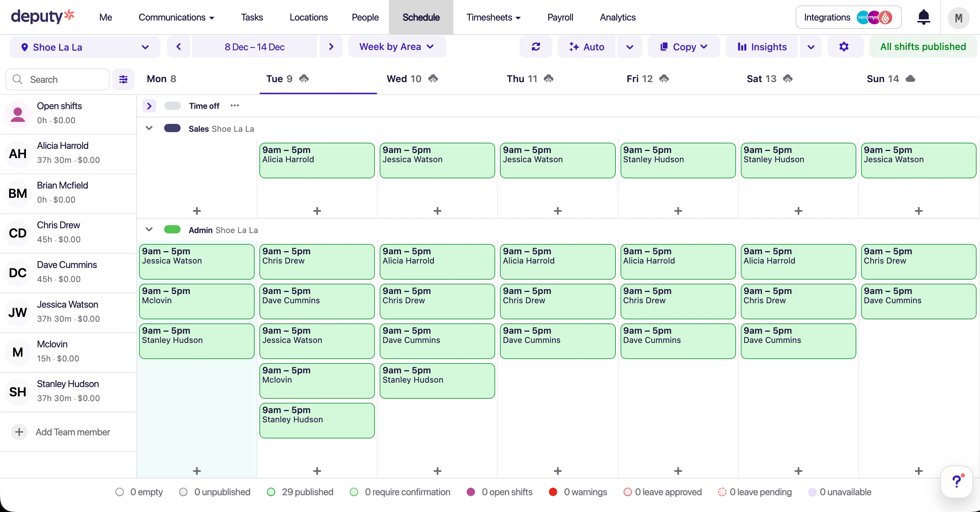Click the Shoe La La location pin icon
The width and height of the screenshot is (980, 512).
click(25, 47)
